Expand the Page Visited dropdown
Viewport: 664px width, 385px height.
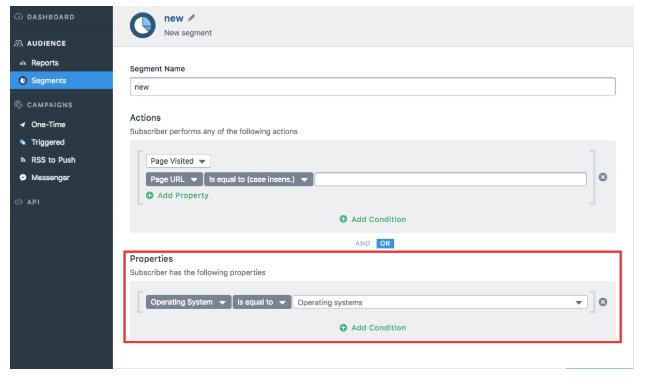click(x=178, y=161)
